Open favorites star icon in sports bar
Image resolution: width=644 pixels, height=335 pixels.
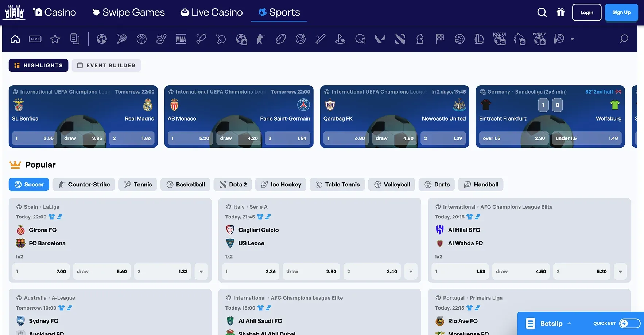(55, 39)
